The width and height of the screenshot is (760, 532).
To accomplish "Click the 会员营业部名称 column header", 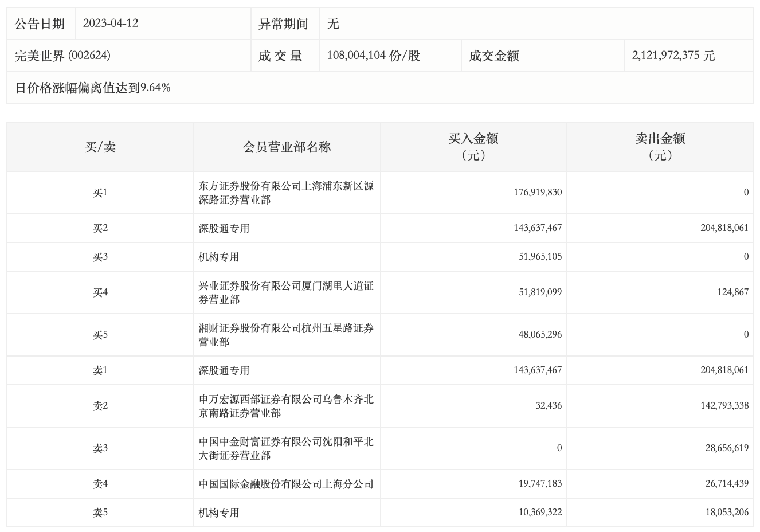I will point(287,147).
